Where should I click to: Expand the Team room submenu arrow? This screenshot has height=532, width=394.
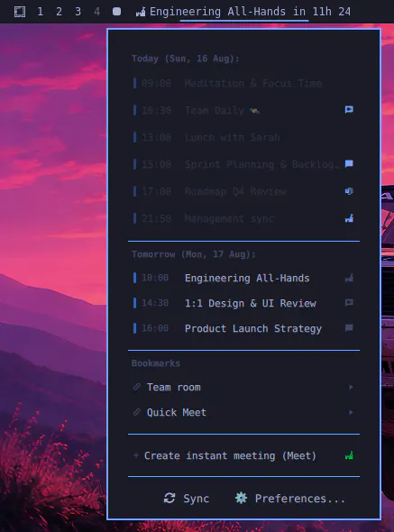(x=351, y=387)
